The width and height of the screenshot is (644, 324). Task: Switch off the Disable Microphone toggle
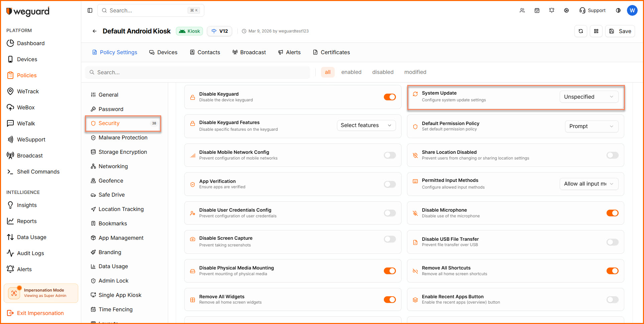612,213
